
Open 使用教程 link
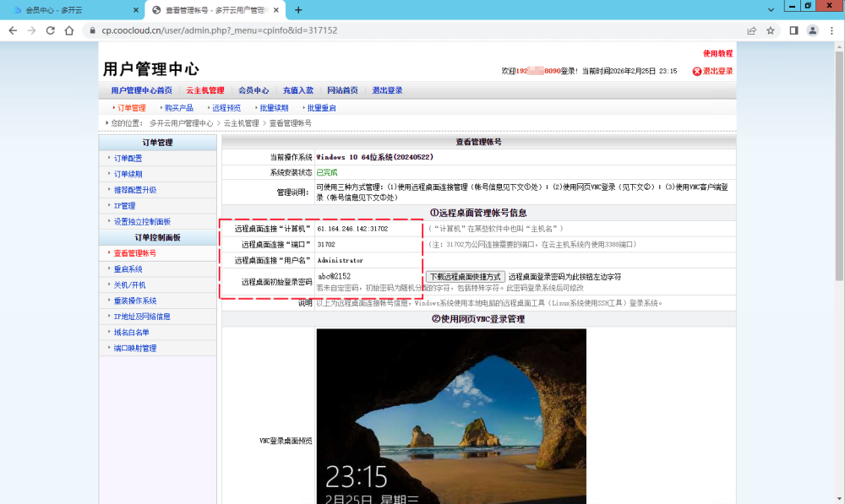click(x=717, y=53)
